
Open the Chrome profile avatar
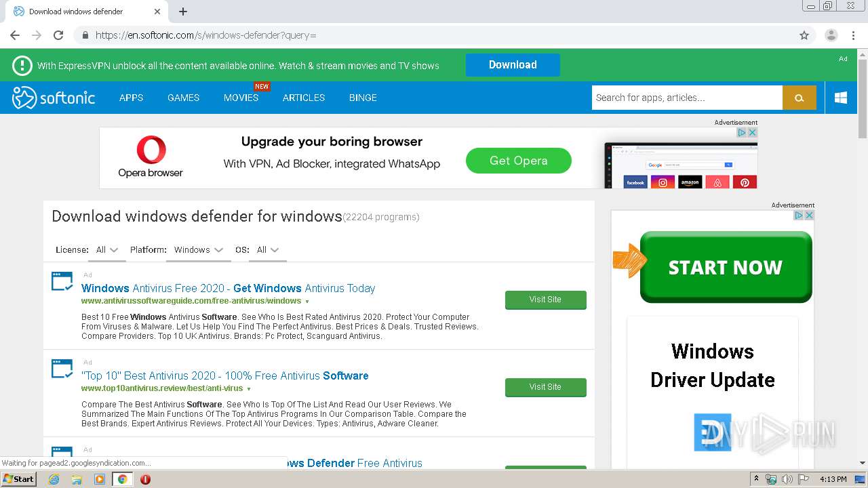coord(831,35)
